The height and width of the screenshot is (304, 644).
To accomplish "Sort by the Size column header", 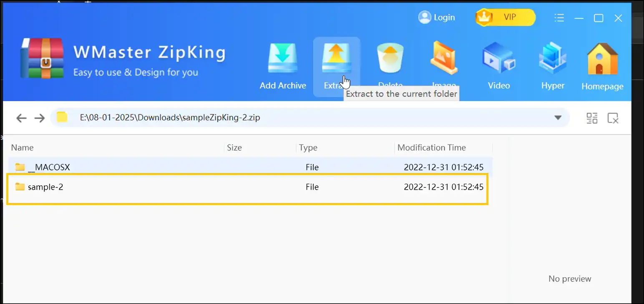I will tap(234, 147).
